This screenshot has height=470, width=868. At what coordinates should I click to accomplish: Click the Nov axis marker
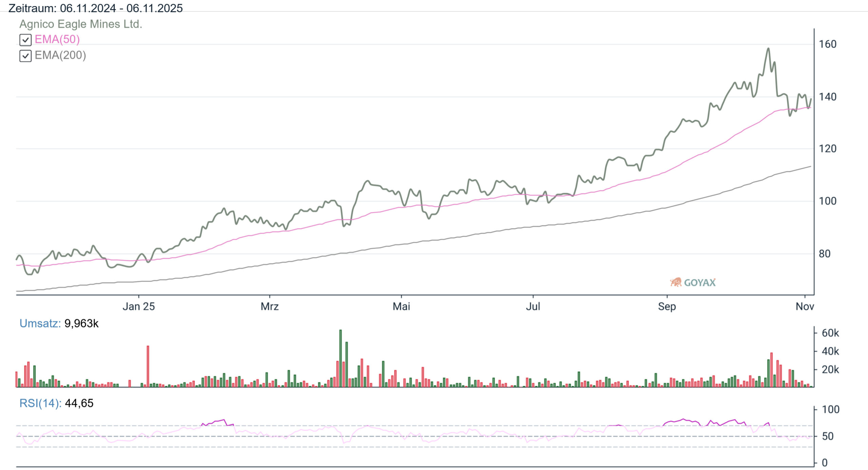click(805, 307)
